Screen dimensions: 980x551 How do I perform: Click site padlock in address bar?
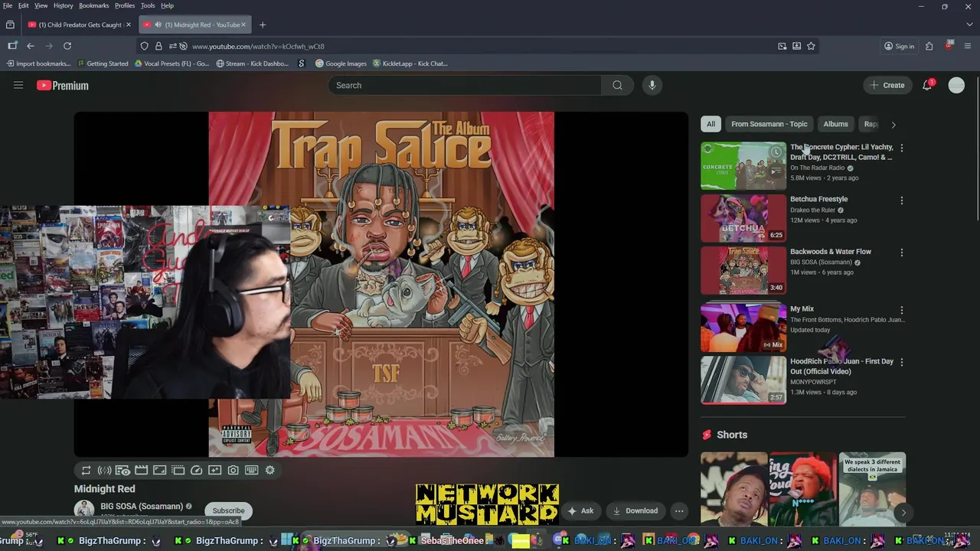pos(158,46)
